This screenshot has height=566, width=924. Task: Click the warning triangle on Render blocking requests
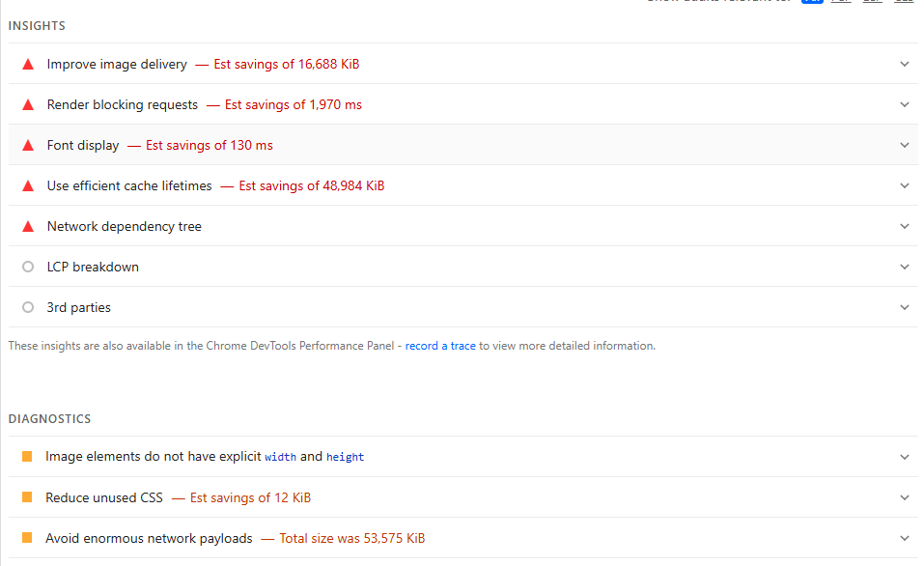tap(28, 104)
